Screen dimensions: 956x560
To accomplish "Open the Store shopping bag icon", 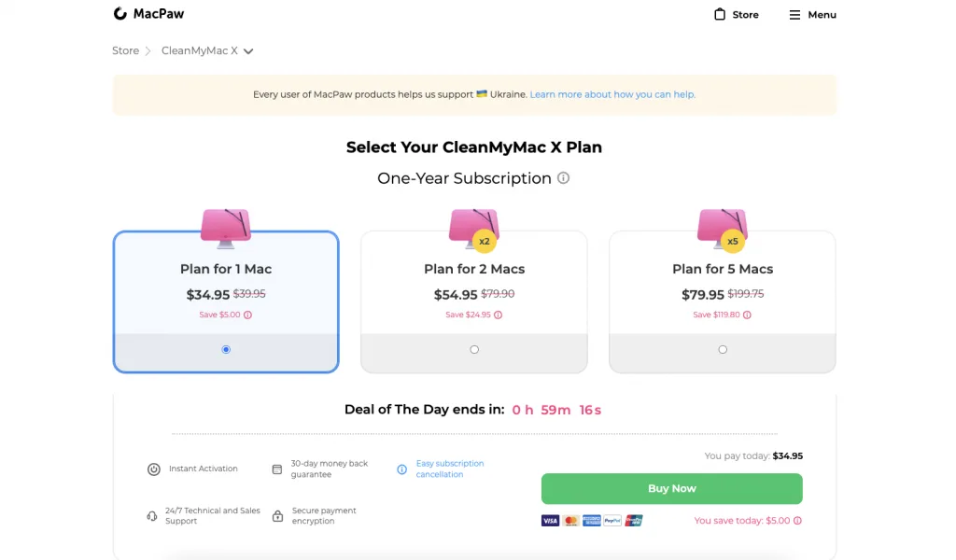I will [720, 14].
